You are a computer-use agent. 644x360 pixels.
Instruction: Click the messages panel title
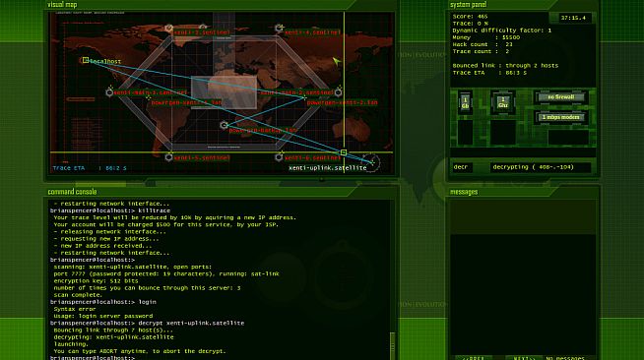(464, 192)
